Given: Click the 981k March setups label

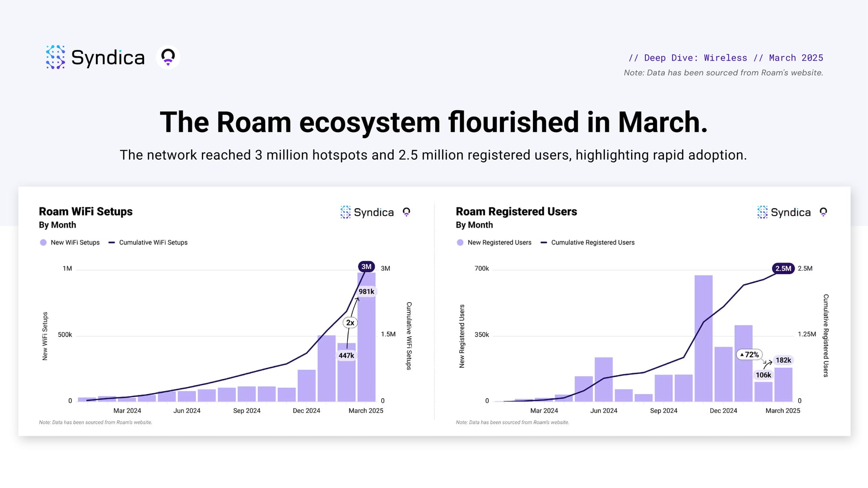Looking at the screenshot, I should point(366,291).
